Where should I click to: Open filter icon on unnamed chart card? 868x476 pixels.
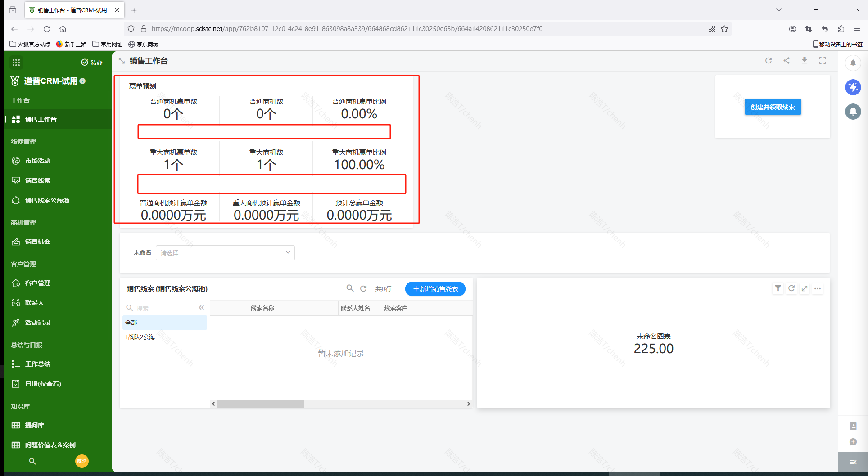778,288
